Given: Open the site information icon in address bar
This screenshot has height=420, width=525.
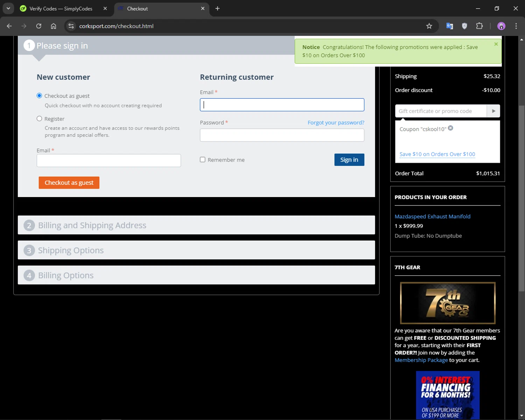Looking at the screenshot, I should [71, 26].
